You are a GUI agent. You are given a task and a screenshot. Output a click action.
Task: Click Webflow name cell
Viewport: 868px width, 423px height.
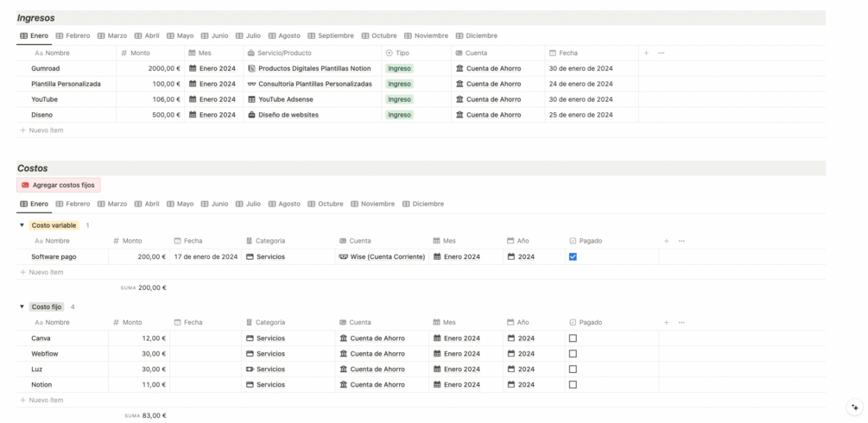(62, 354)
